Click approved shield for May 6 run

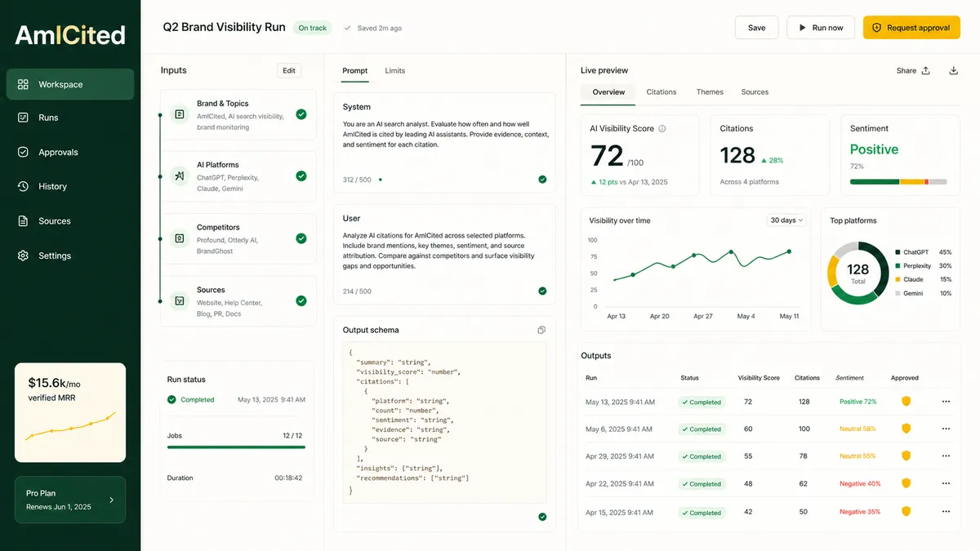coord(906,429)
